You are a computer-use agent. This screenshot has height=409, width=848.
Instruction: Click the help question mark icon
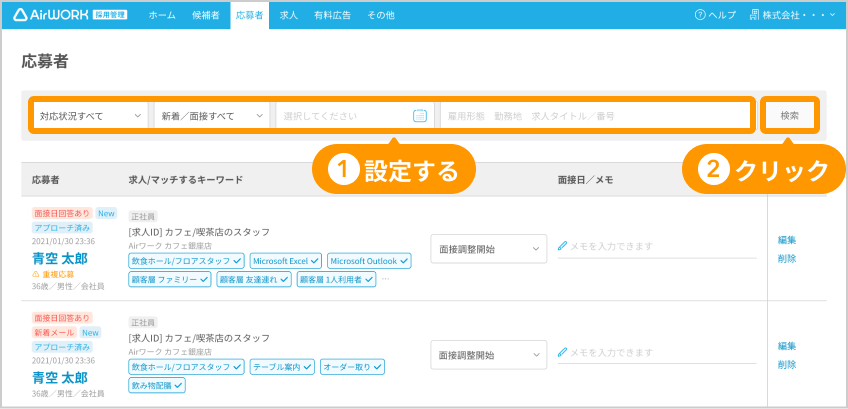tap(700, 15)
